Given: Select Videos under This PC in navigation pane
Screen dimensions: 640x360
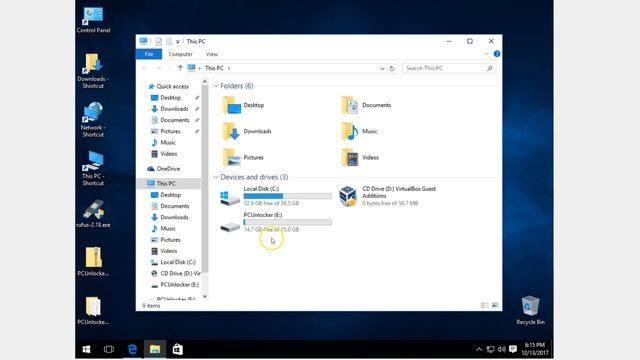Looking at the screenshot, I should coord(164,251).
